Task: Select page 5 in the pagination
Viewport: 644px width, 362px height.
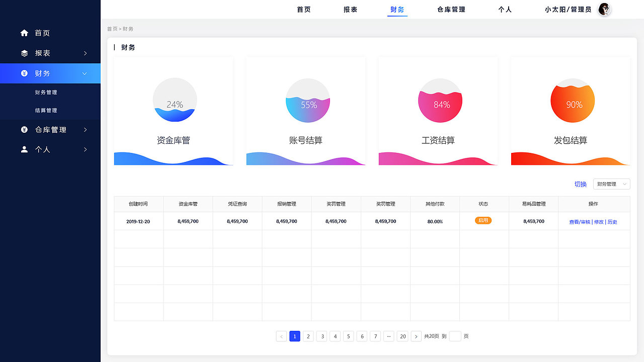Action: coord(348,336)
